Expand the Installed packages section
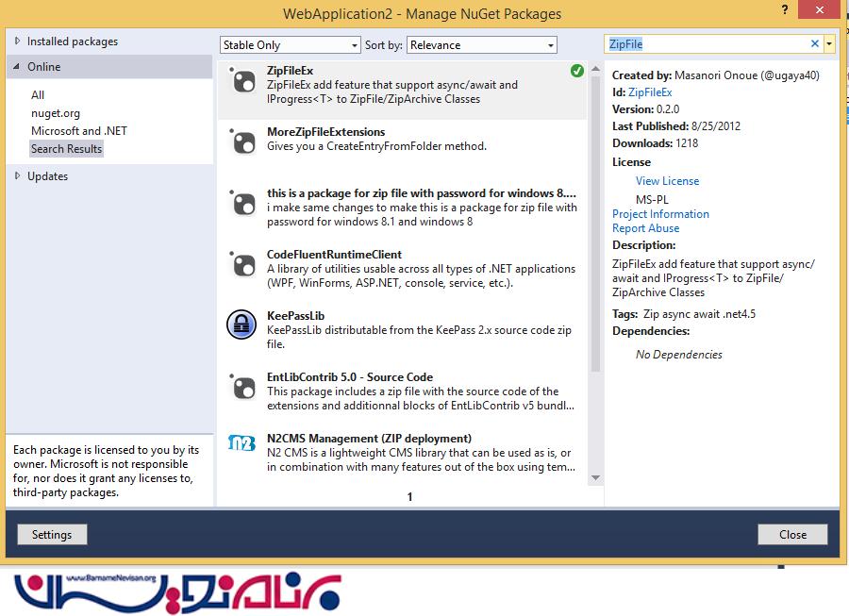 click(x=17, y=42)
